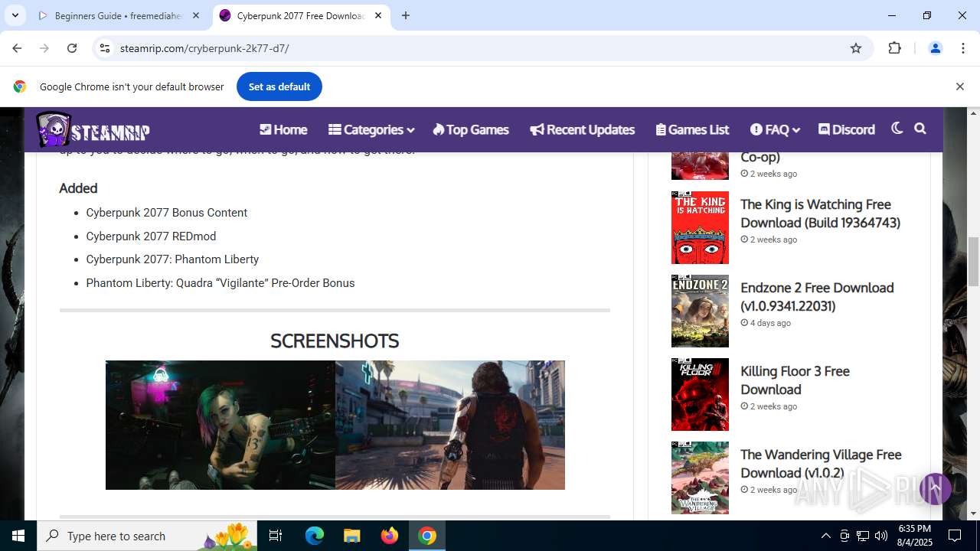Open File Explorer from taskbar
This screenshot has width=980, height=551.
pyautogui.click(x=351, y=536)
